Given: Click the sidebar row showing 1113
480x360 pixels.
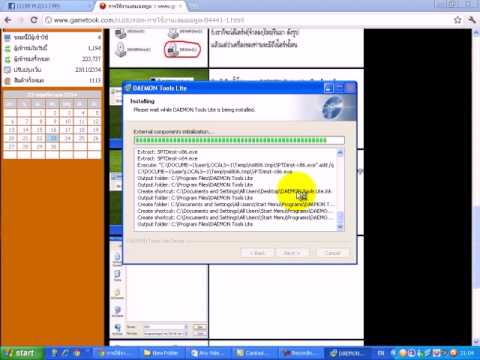Looking at the screenshot, I should (52, 80).
